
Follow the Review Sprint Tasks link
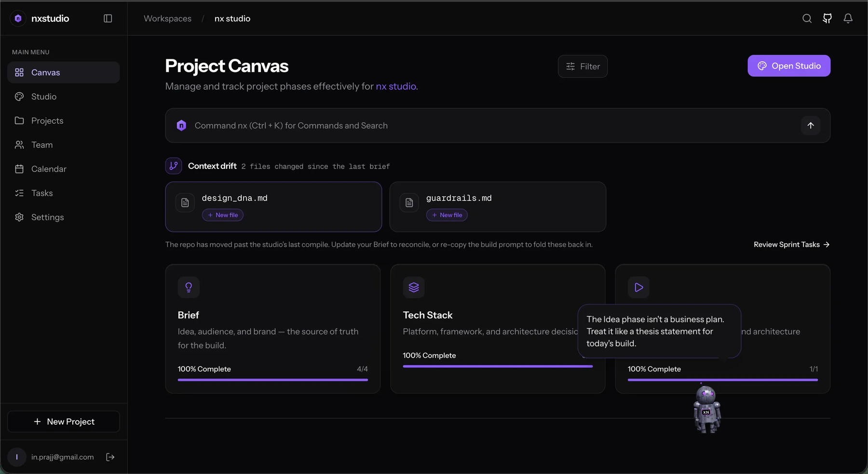click(791, 244)
